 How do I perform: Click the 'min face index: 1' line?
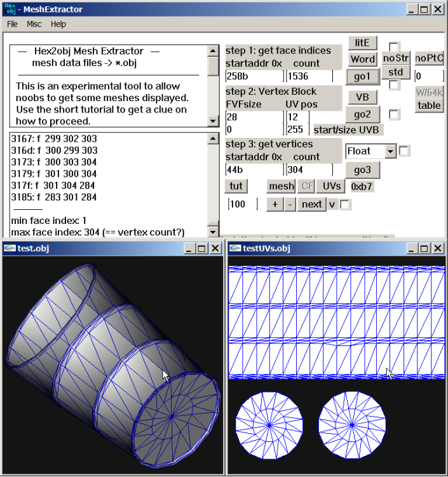tap(49, 221)
